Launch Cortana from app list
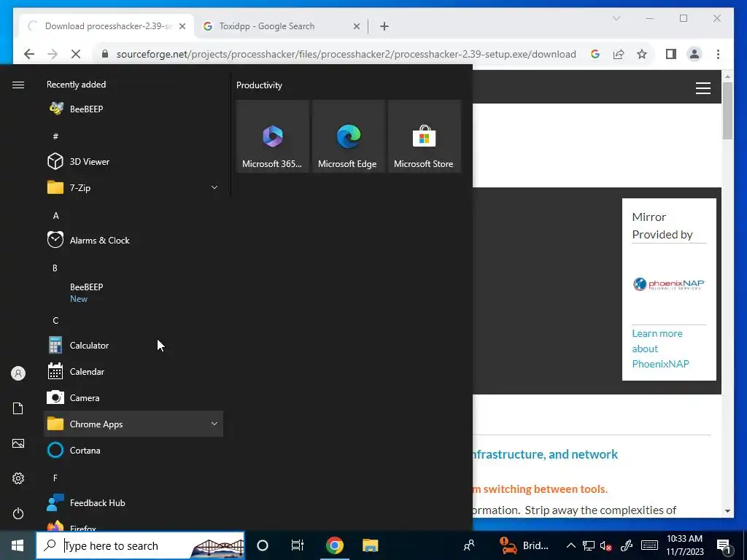This screenshot has height=560, width=747. [133, 450]
